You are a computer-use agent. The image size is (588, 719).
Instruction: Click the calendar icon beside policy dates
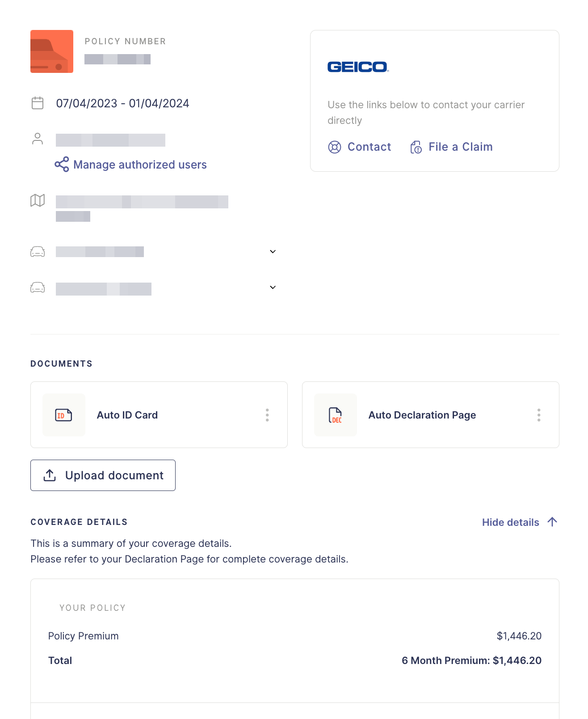[38, 103]
